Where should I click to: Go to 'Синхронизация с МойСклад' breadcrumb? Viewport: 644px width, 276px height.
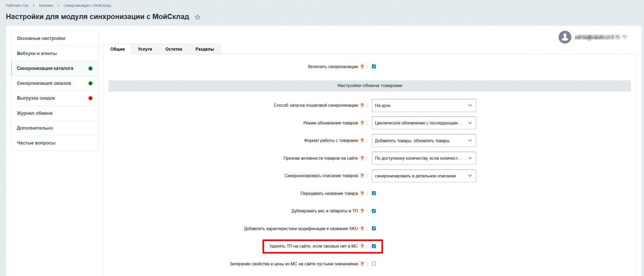click(x=87, y=6)
